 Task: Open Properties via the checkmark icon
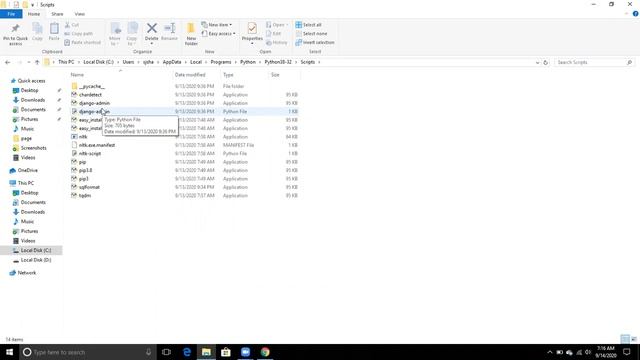click(252, 28)
